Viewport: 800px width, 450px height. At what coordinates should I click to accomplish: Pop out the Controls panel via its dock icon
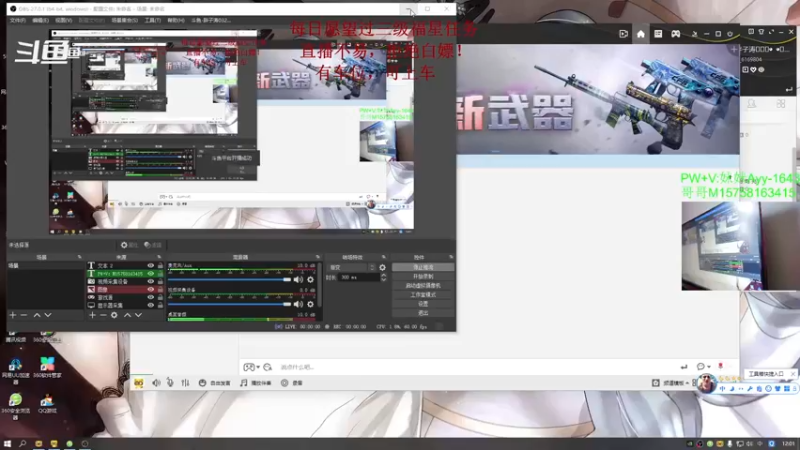click(451, 257)
